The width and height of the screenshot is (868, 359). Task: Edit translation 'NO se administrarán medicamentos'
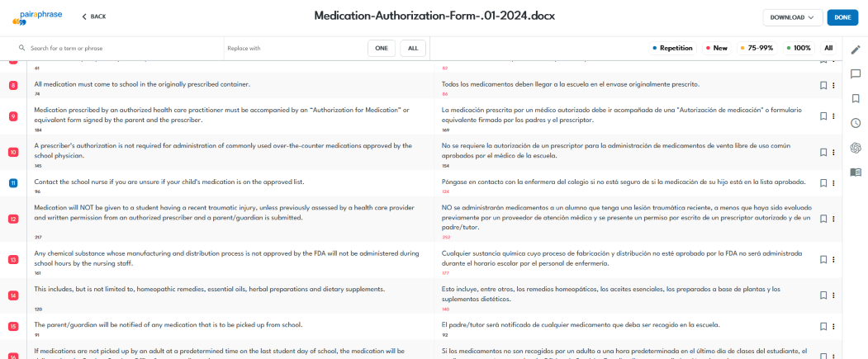[627, 217]
